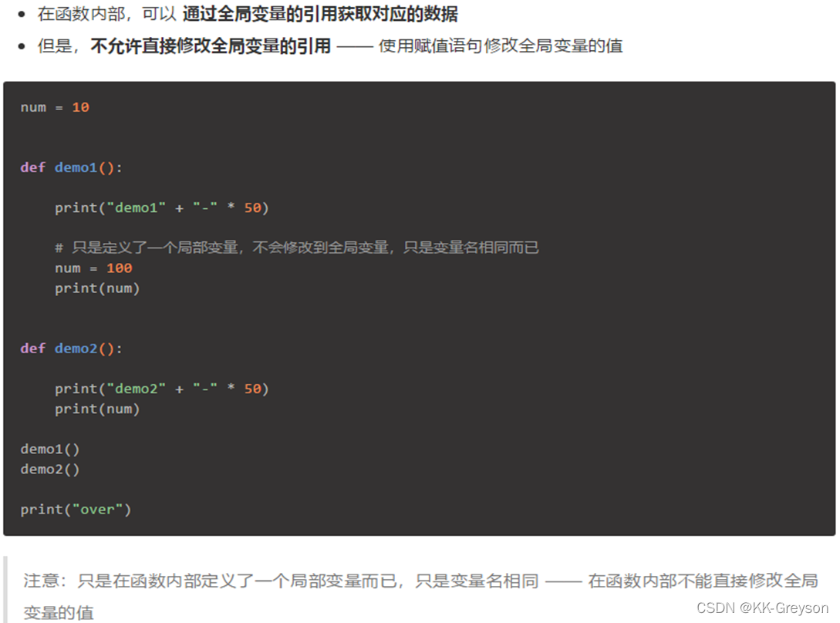This screenshot has width=840, height=623.
Task: Click the bullet text 在函数内部，可以
Action: (x=106, y=14)
